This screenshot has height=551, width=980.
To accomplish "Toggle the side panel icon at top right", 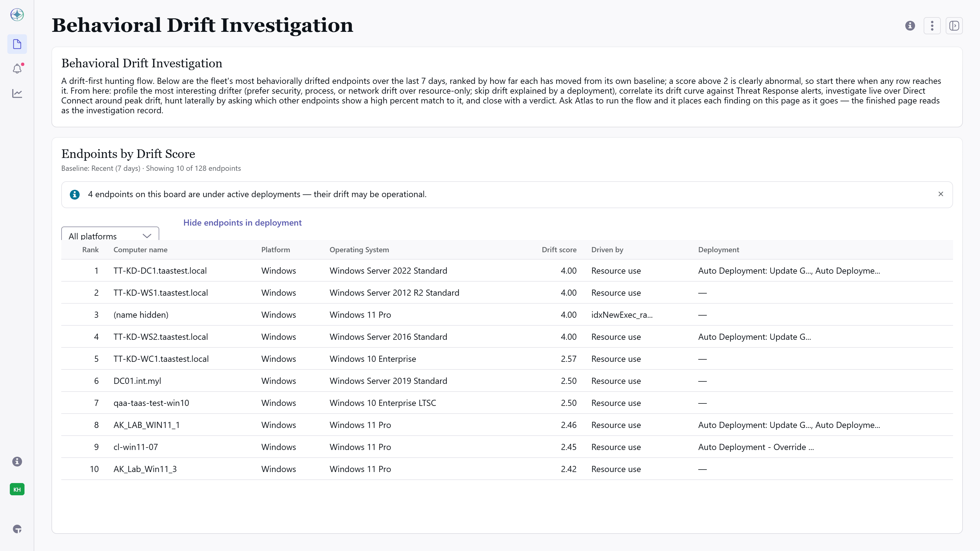I will pyautogui.click(x=954, y=25).
